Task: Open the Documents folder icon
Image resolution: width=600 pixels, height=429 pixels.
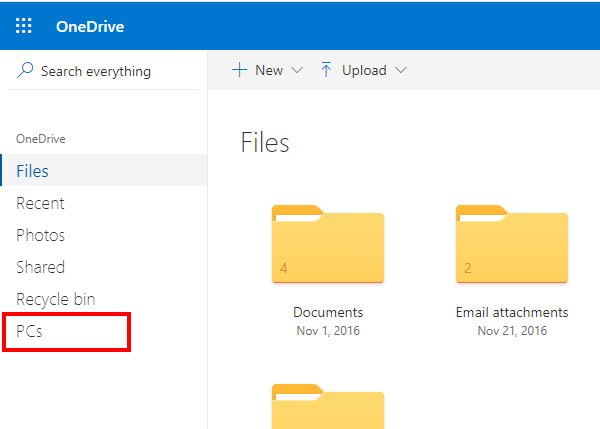Action: pos(328,244)
